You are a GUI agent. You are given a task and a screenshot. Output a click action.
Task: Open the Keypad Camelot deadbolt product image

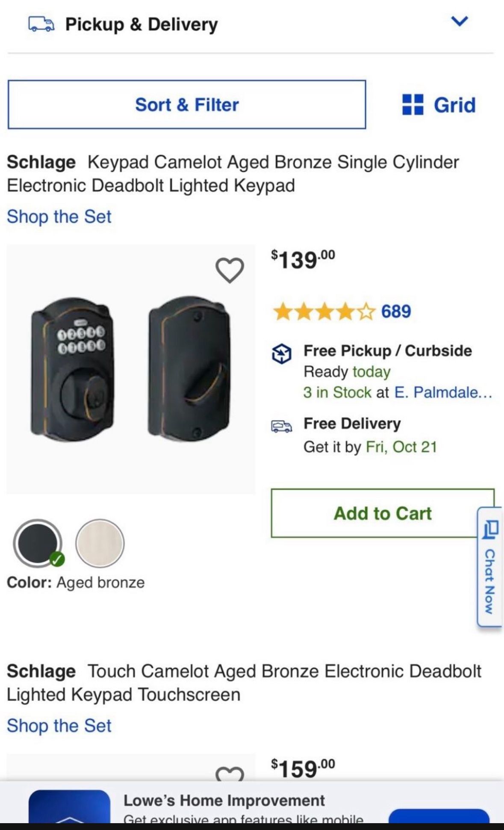[x=130, y=369]
